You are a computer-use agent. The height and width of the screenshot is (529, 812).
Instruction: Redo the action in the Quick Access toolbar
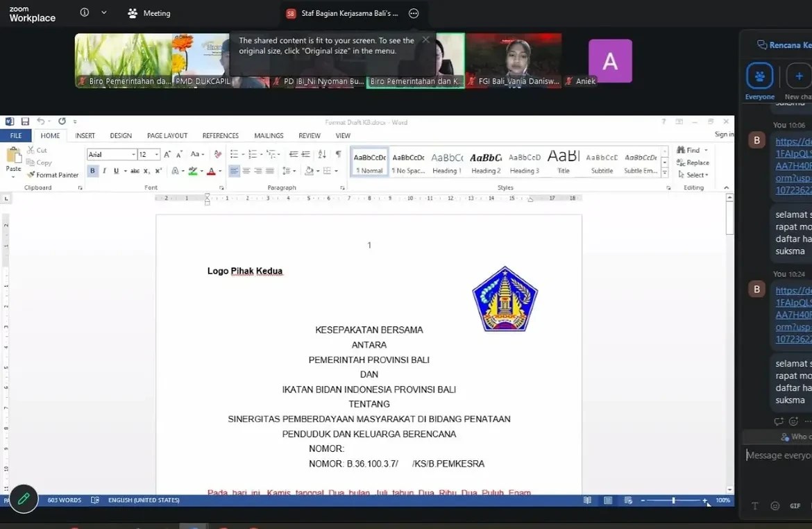62,121
